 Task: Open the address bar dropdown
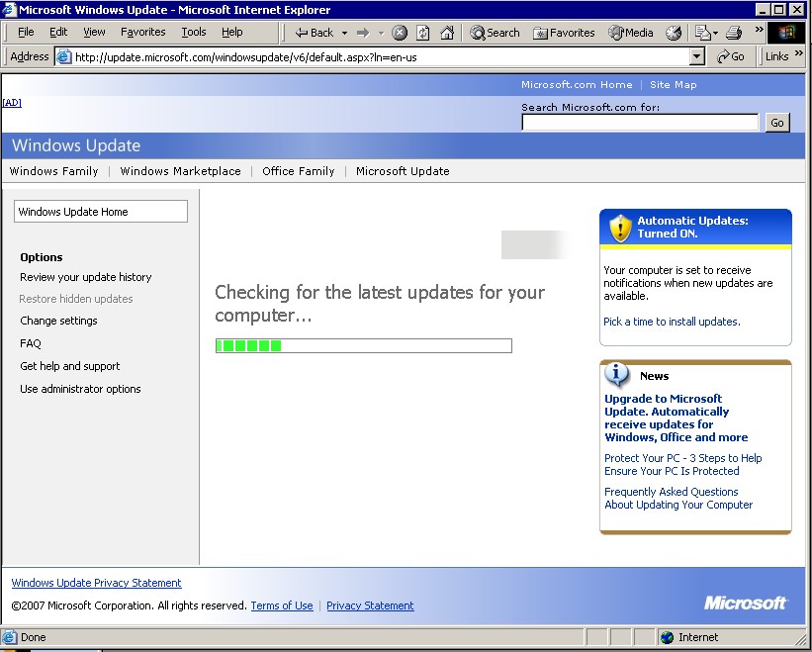697,56
